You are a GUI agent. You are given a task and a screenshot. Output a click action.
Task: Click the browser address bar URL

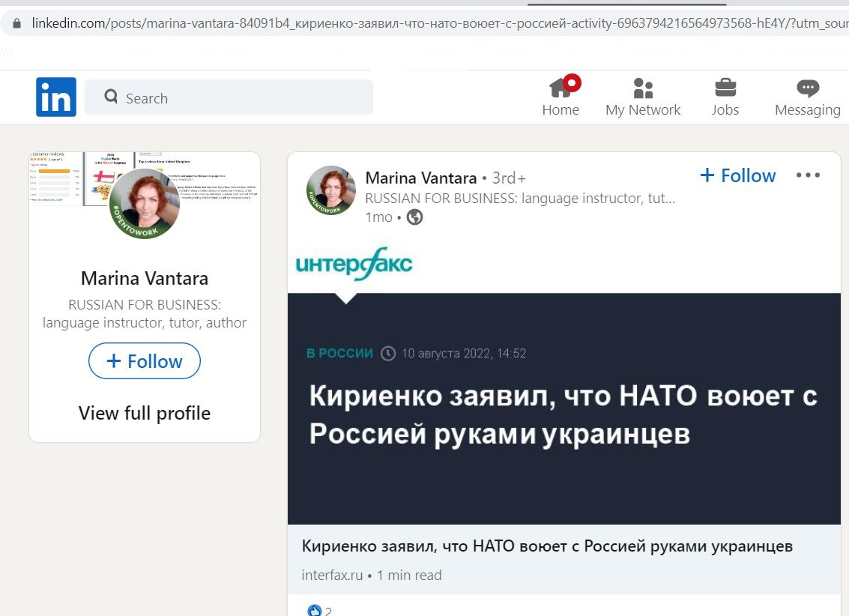click(440, 23)
